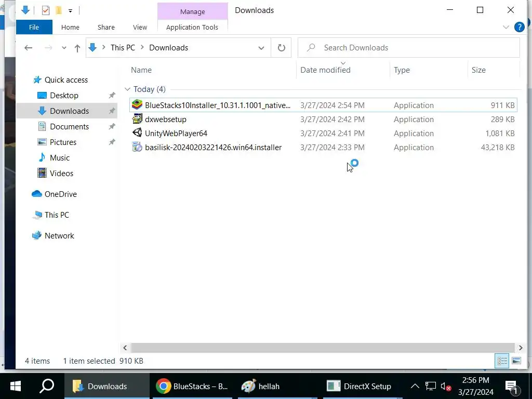Screen dimensions: 532x399
Task: Select the Manage contextual tab
Action: pos(192,11)
